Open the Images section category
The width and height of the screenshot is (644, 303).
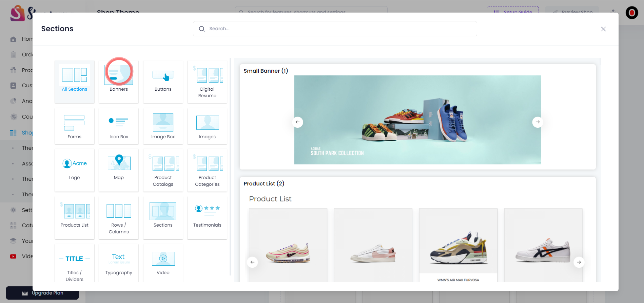pyautogui.click(x=207, y=126)
